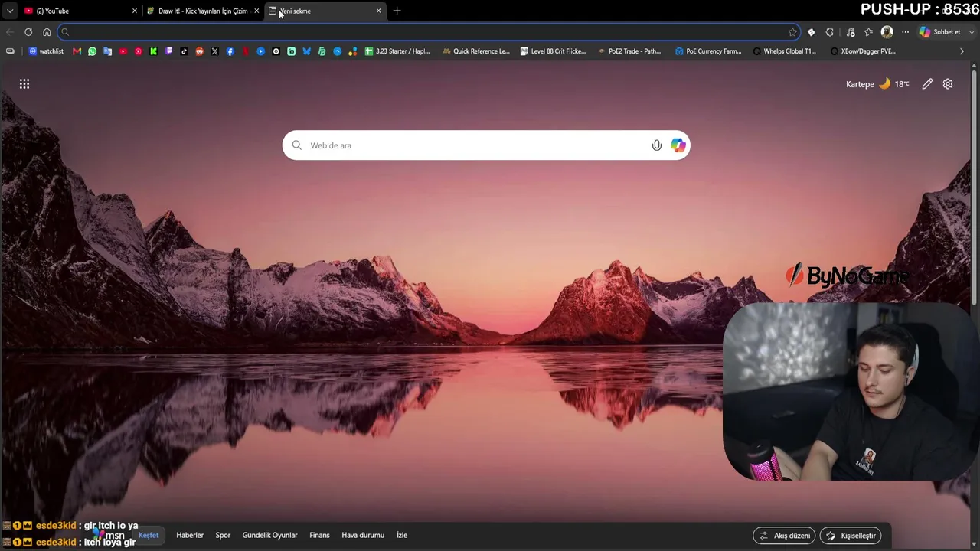Open browser extensions puzzle icon
980x551 pixels.
click(x=830, y=32)
